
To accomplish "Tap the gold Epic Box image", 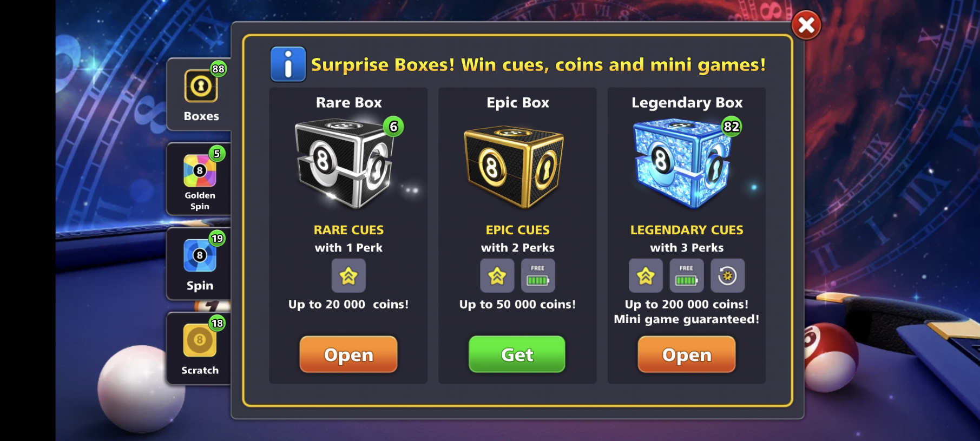I will click(514, 167).
